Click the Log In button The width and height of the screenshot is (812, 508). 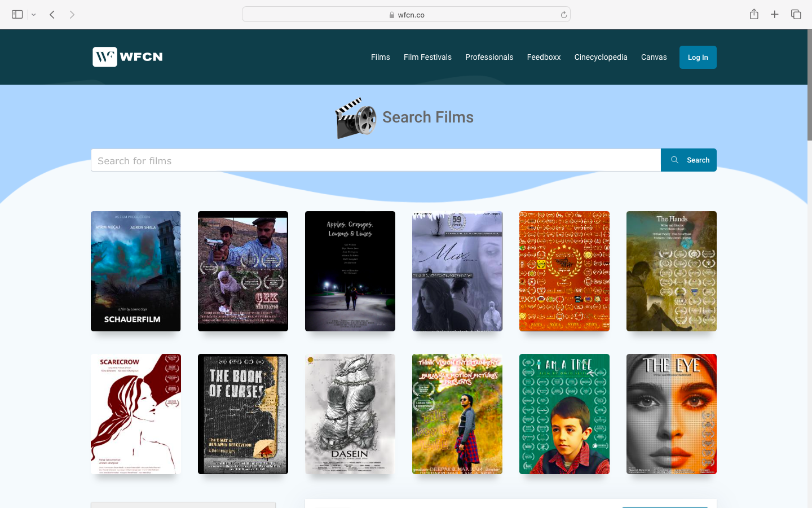coord(698,57)
